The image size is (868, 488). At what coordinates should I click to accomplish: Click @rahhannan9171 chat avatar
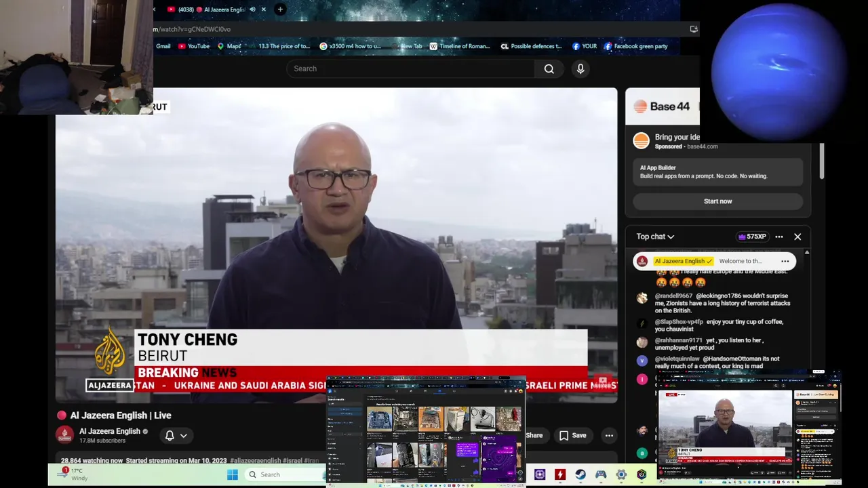(642, 342)
